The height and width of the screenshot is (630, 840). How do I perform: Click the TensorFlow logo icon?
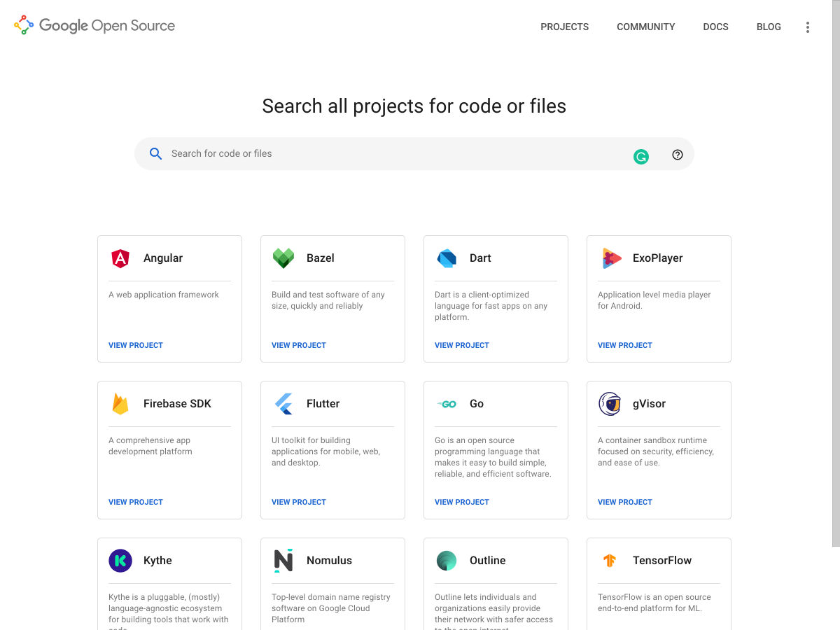(x=610, y=561)
